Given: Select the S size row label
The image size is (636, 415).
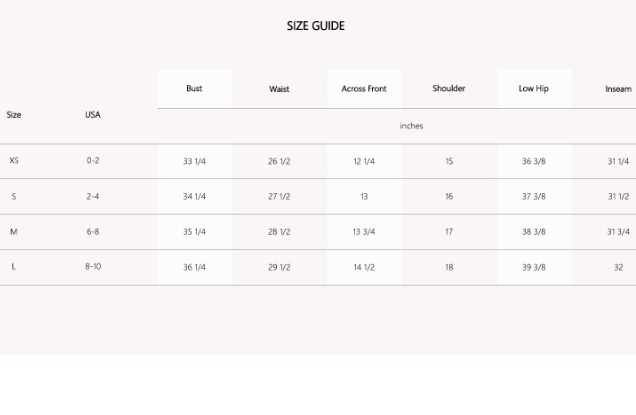Looking at the screenshot, I should coord(14,197).
